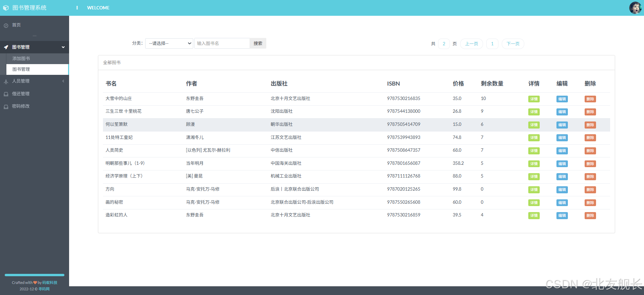This screenshot has width=644, height=295.
Task: Click 编辑 for 画的秘密
Action: coord(562,203)
